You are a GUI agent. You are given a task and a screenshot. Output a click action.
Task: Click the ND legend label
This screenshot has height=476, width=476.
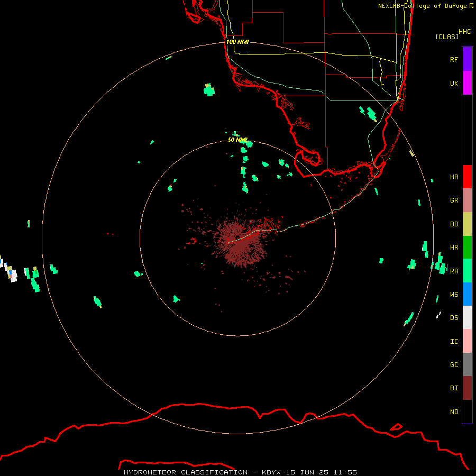pos(454,412)
